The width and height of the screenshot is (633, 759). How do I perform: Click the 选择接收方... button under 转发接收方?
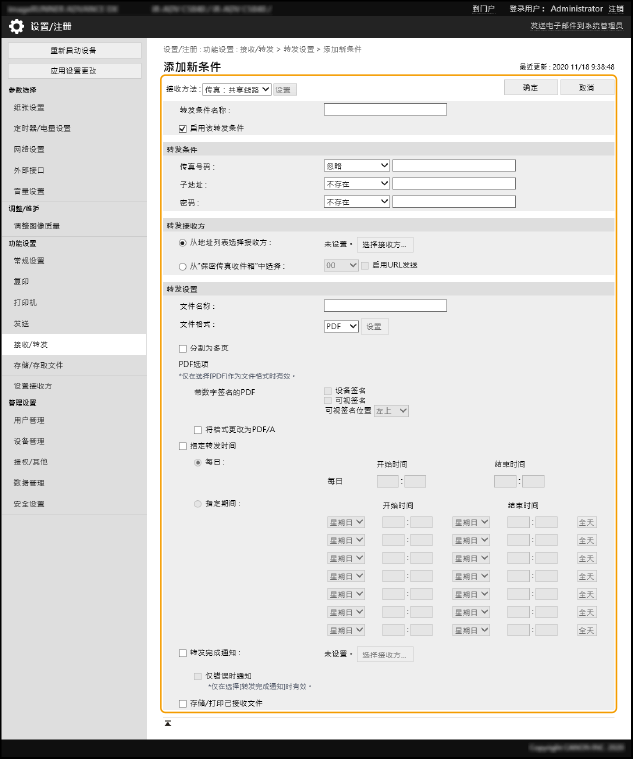point(386,243)
